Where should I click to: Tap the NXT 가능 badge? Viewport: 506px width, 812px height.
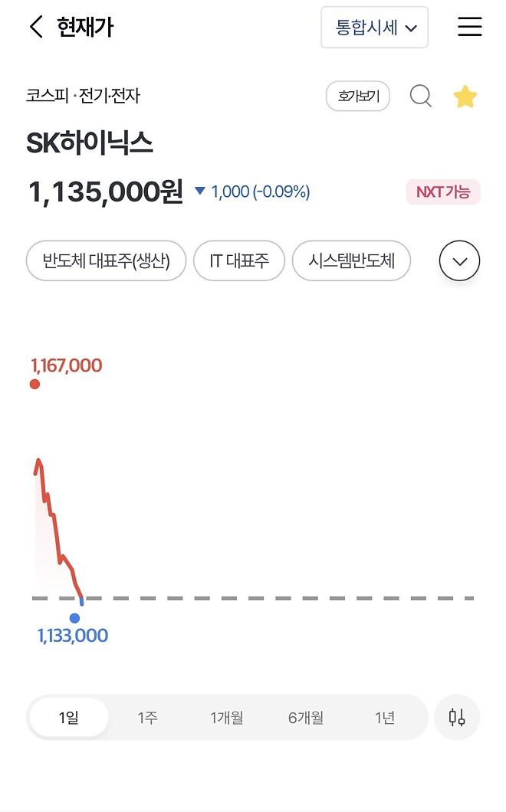pos(443,192)
